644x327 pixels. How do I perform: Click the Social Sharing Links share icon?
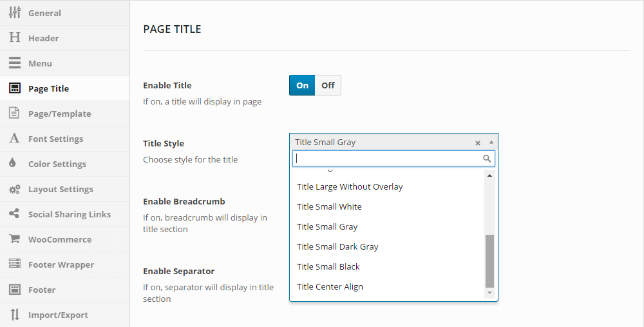point(14,214)
